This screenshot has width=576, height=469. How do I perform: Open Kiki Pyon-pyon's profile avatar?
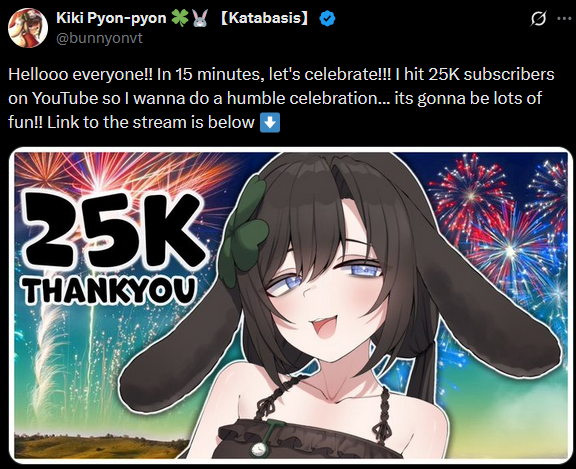pyautogui.click(x=28, y=28)
